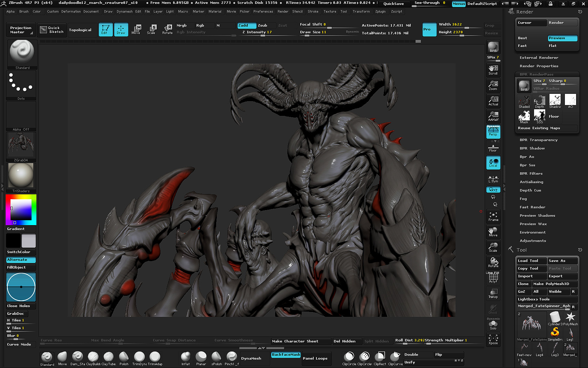The height and width of the screenshot is (368, 588).
Task: Click the Shadow render pass thumbnail
Action: click(x=555, y=101)
